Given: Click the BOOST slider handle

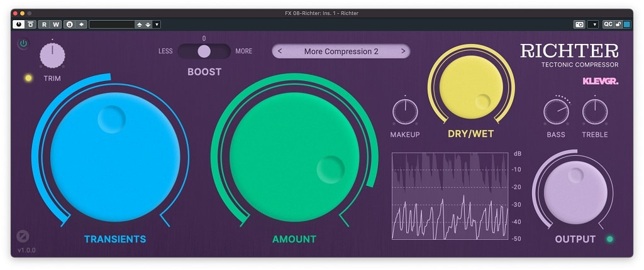Looking at the screenshot, I should pyautogui.click(x=204, y=51).
